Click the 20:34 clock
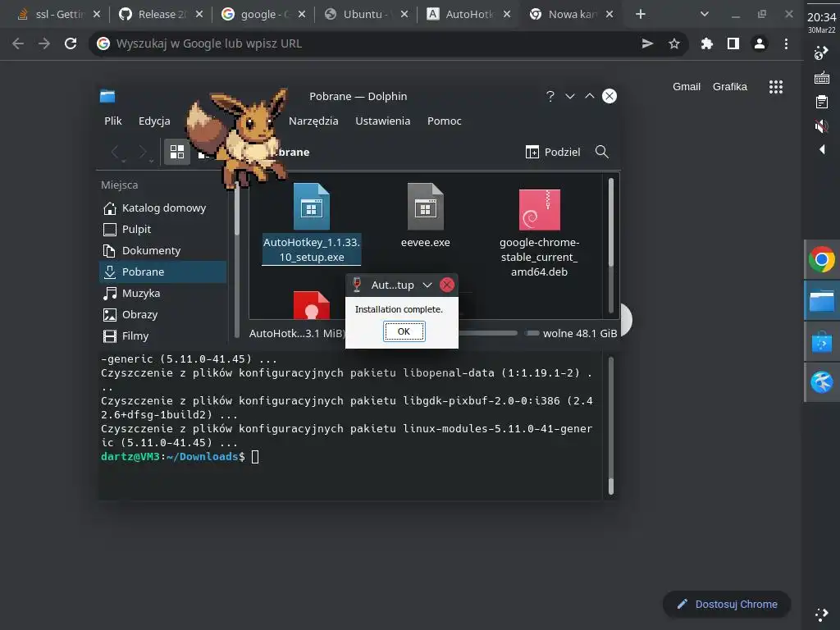The height and width of the screenshot is (630, 840). pos(822,17)
